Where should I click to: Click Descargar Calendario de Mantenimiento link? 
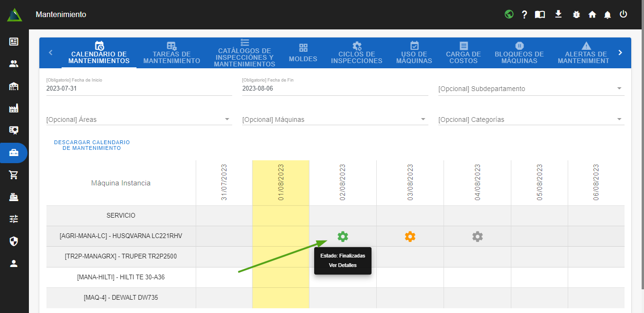click(92, 145)
